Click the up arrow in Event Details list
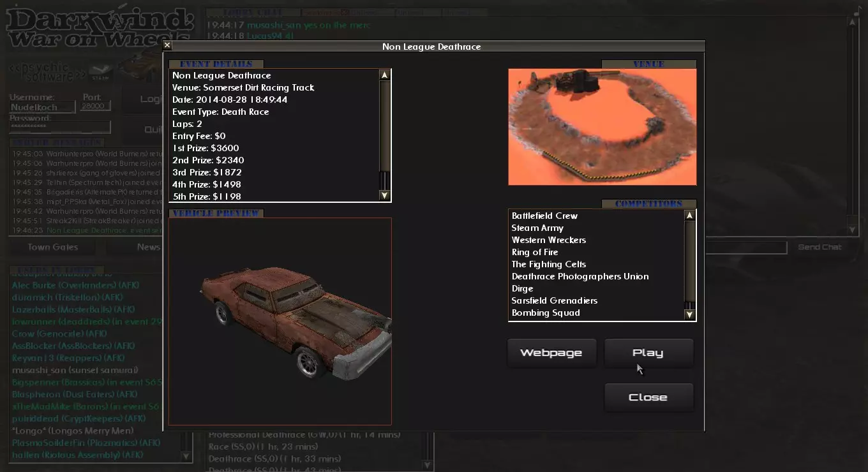Image resolution: width=868 pixels, height=472 pixels. point(384,75)
